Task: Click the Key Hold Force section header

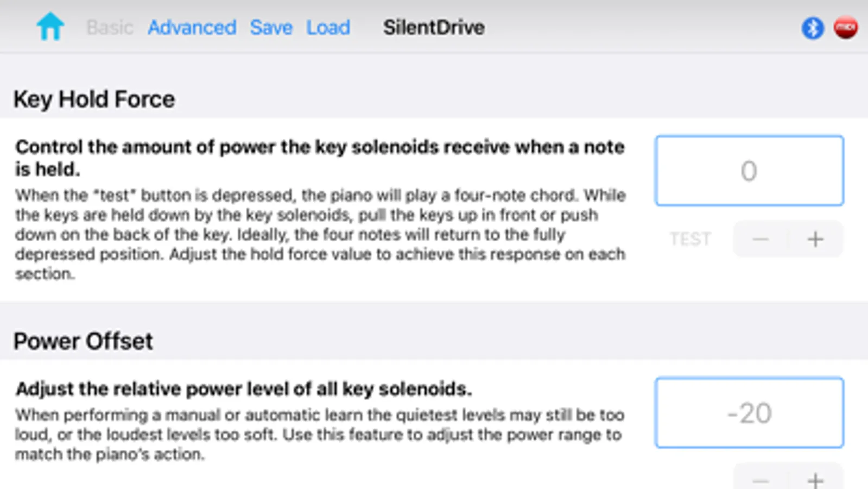Action: pyautogui.click(x=94, y=99)
